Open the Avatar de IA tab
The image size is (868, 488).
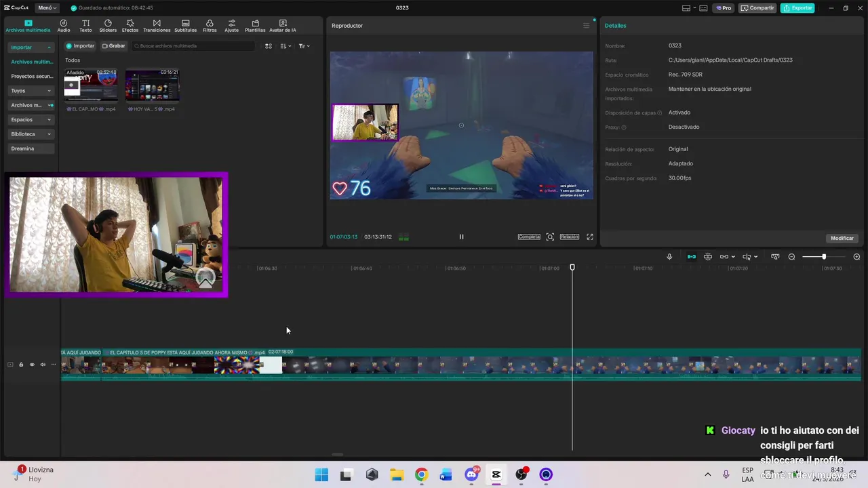pos(283,26)
